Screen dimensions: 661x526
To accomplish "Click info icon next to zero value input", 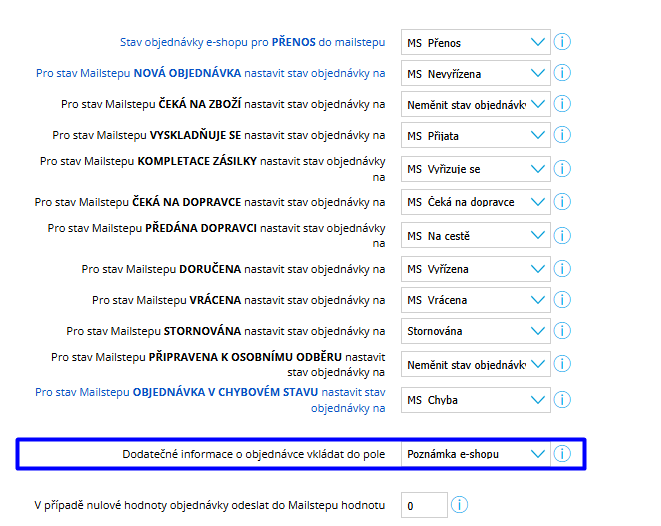I will pyautogui.click(x=459, y=505).
